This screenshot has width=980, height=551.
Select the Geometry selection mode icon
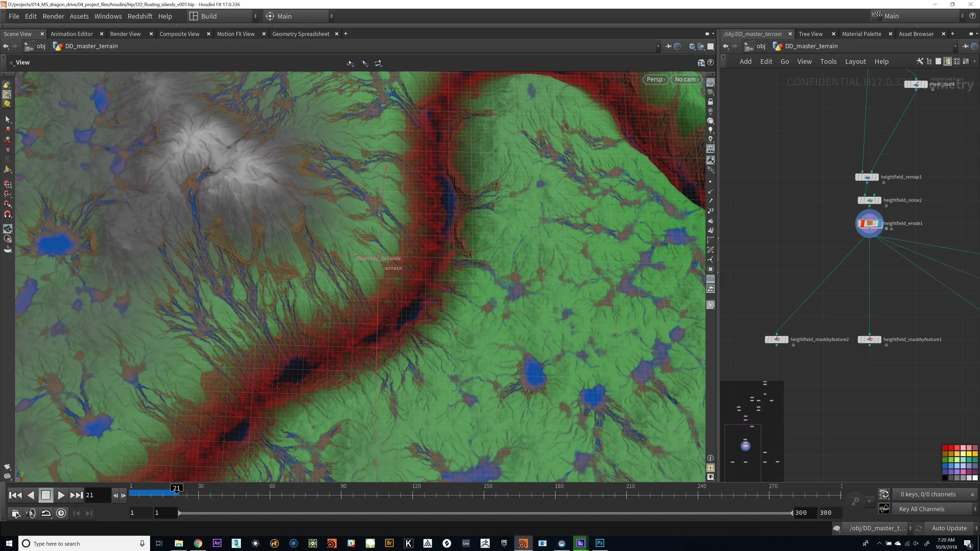coord(7,94)
